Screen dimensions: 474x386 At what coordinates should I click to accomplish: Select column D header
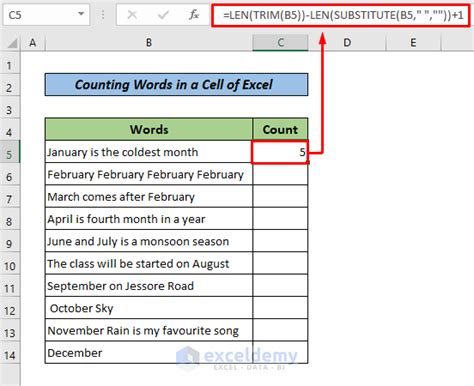point(347,43)
